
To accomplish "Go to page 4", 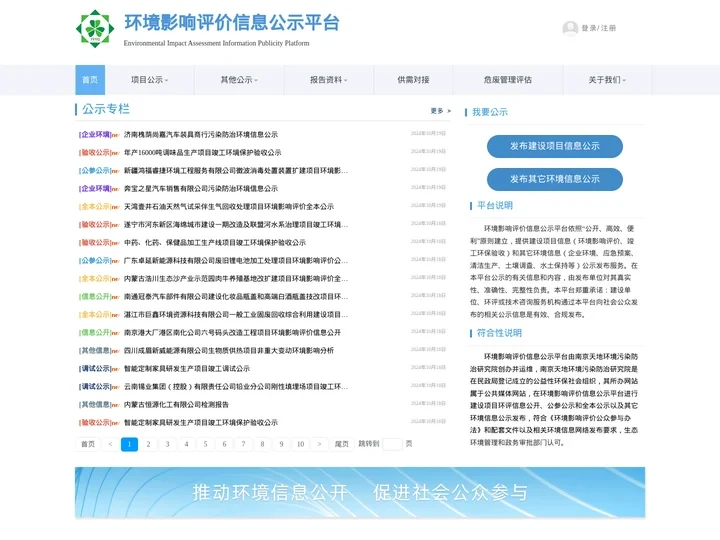I will pos(186,444).
